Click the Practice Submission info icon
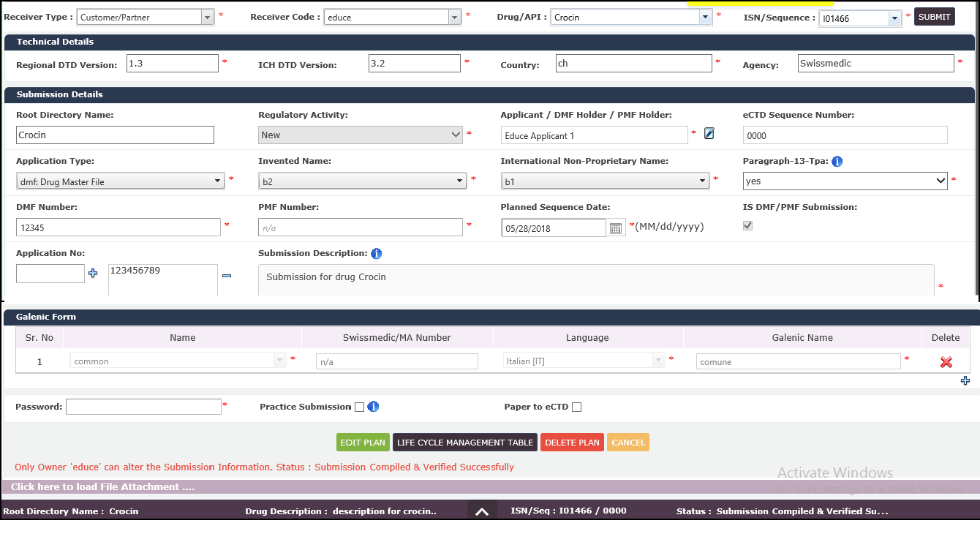This screenshot has width=980, height=553. click(373, 407)
